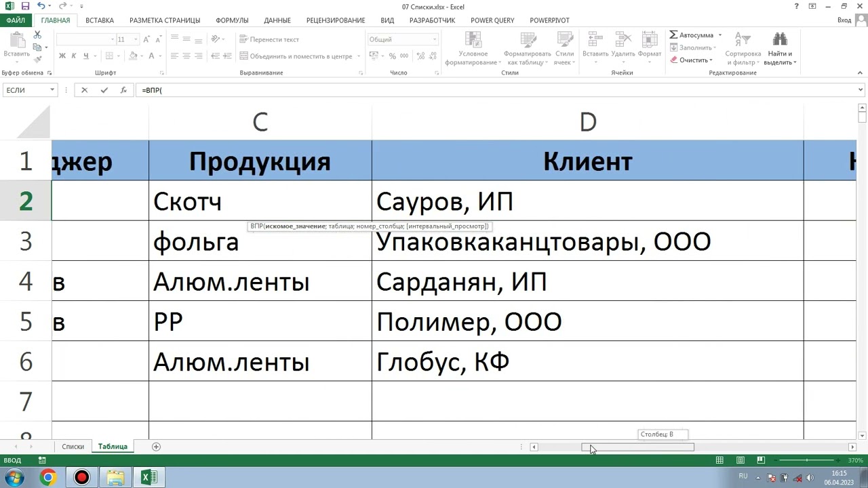Click the horizontal scrollbar thumb
Image resolution: width=868 pixels, height=488 pixels.
637,447
